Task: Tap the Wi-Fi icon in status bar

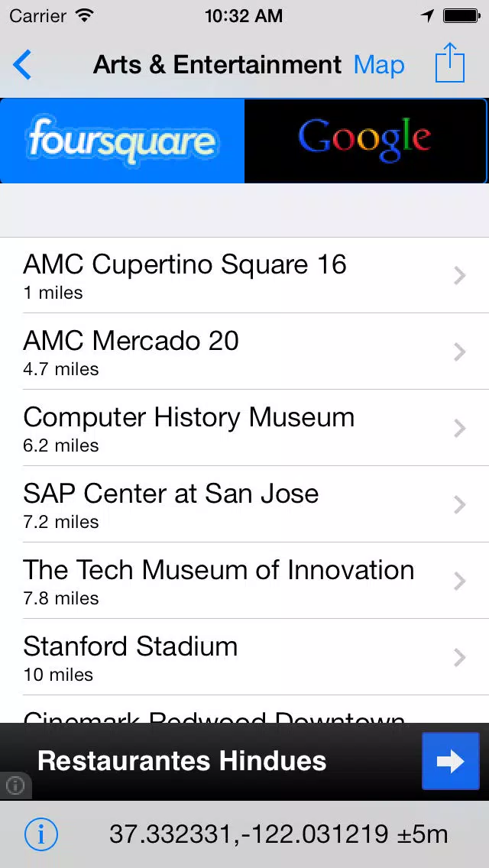Action: coord(85,16)
